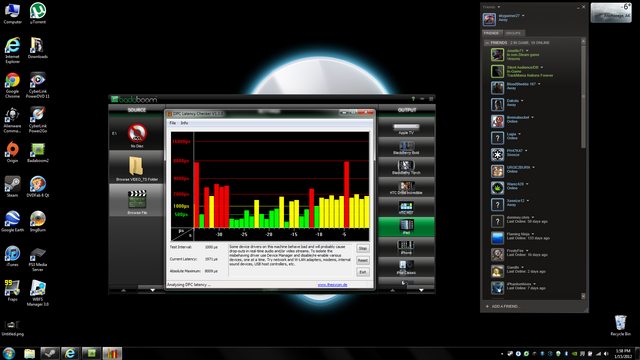
Task: Choose the Browse File clapperboard icon
Action: 137,199
